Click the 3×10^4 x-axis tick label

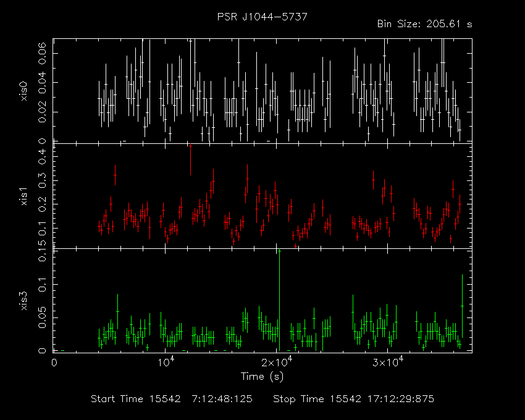[388, 362]
